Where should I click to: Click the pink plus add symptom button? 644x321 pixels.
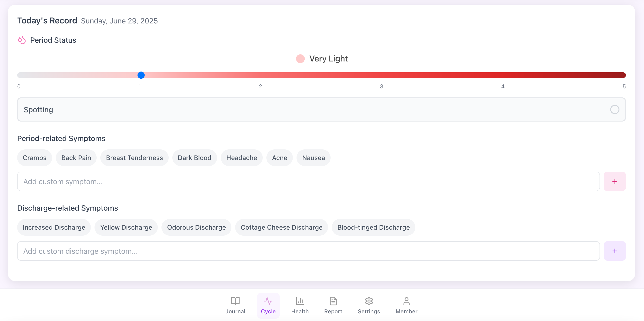click(x=614, y=181)
